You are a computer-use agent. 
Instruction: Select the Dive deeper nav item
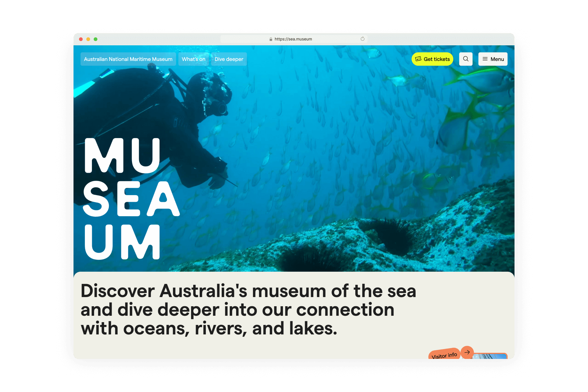click(229, 59)
